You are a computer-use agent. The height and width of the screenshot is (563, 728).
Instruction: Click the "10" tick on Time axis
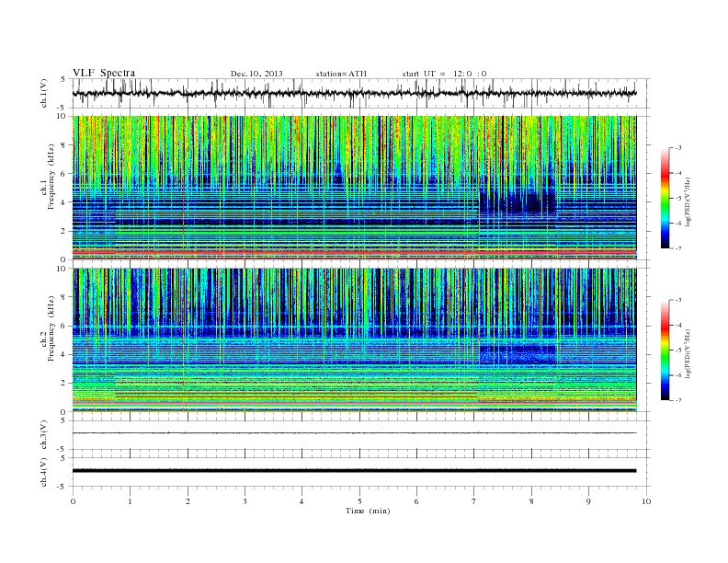tap(646, 501)
